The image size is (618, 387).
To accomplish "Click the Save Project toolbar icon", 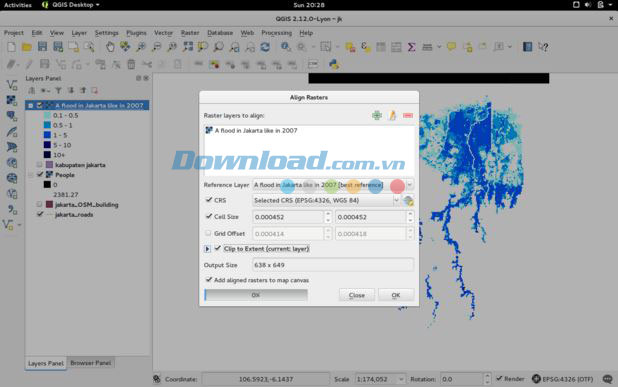I will coord(42,47).
